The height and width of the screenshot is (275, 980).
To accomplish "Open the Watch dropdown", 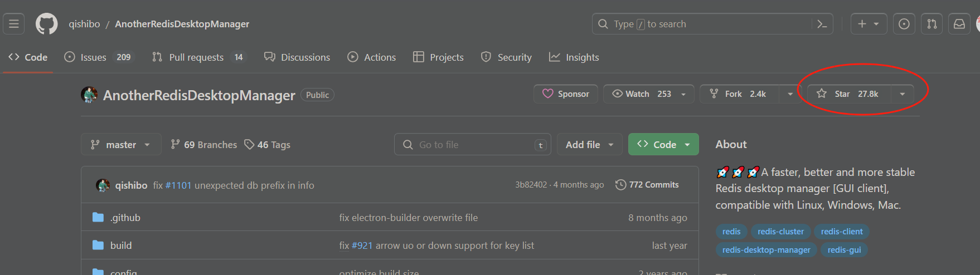I will 649,94.
